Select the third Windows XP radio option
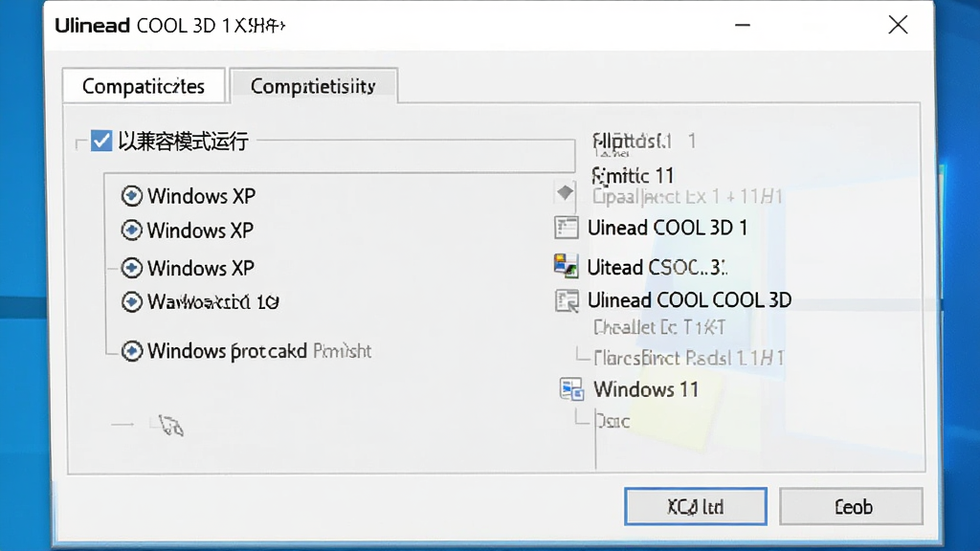980x551 pixels. point(131,268)
